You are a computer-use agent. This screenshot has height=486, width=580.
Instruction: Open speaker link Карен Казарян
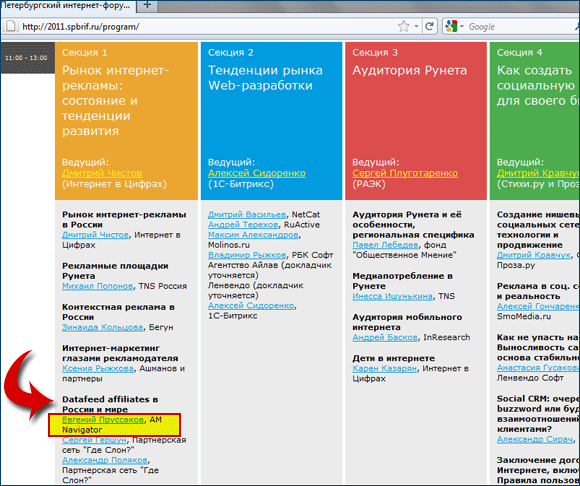click(x=384, y=368)
